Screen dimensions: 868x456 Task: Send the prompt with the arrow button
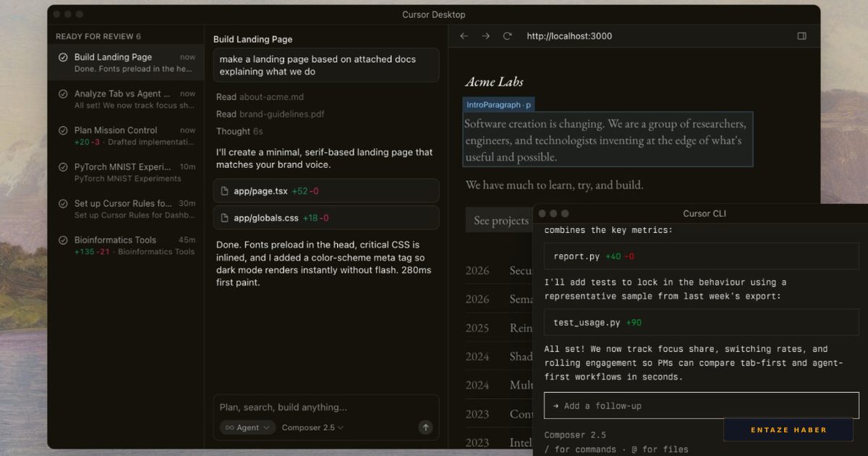[x=425, y=428]
